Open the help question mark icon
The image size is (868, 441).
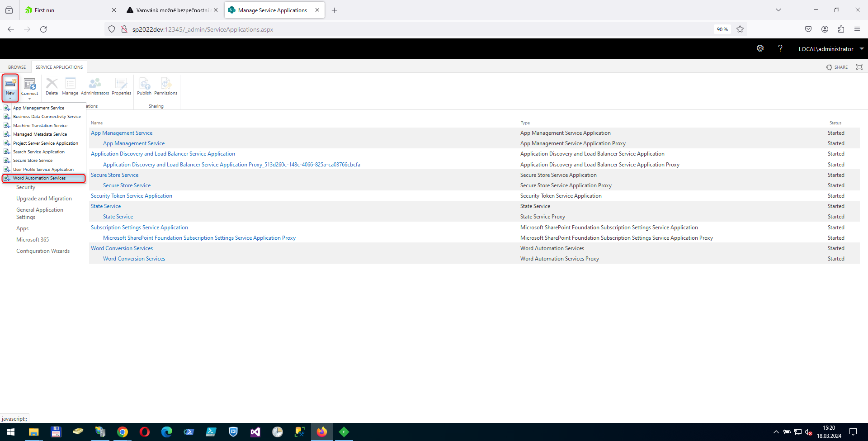[780, 48]
